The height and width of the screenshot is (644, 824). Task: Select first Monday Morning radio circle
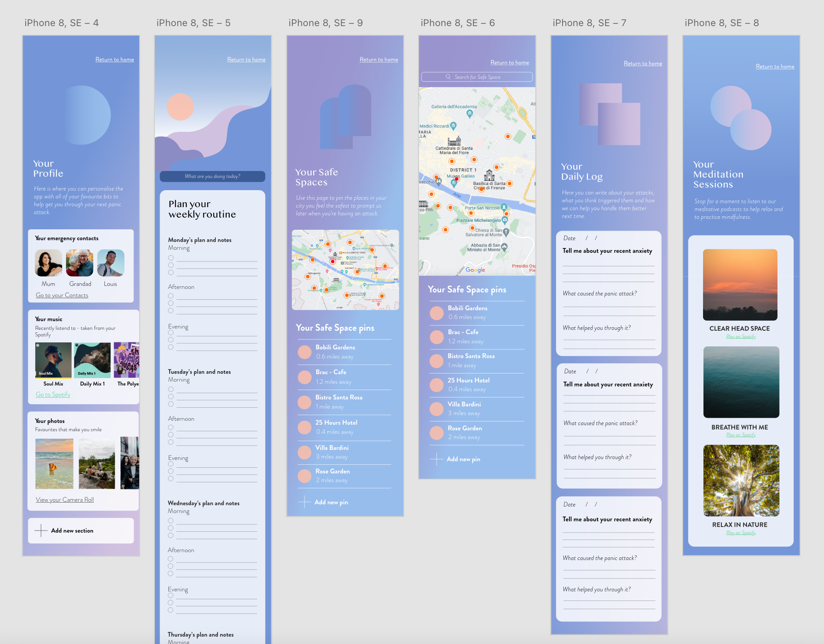tap(171, 258)
